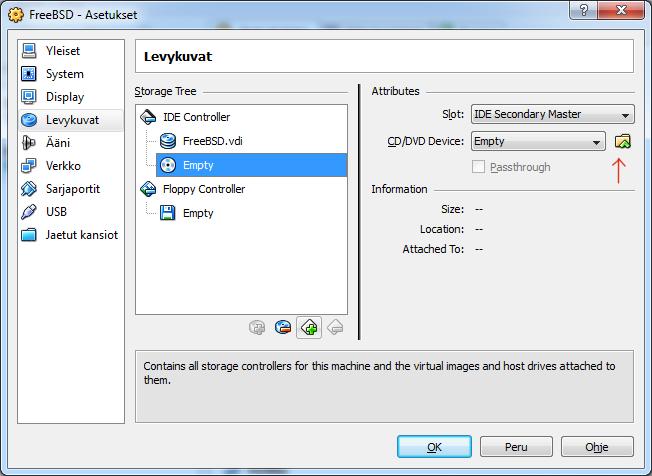The width and height of the screenshot is (652, 476).
Task: Open Jaetut kansiot settings page
Action: click(x=71, y=235)
